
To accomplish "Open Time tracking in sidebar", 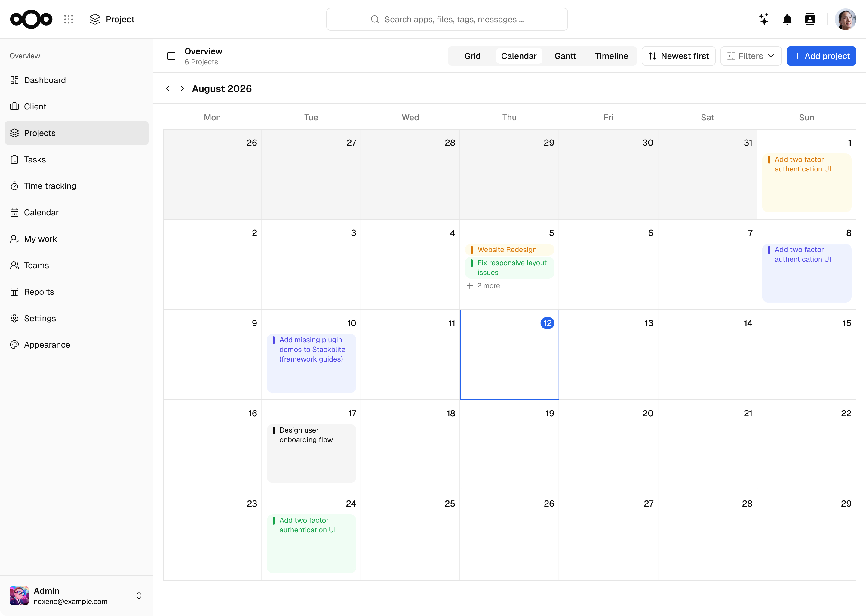I will (77, 186).
